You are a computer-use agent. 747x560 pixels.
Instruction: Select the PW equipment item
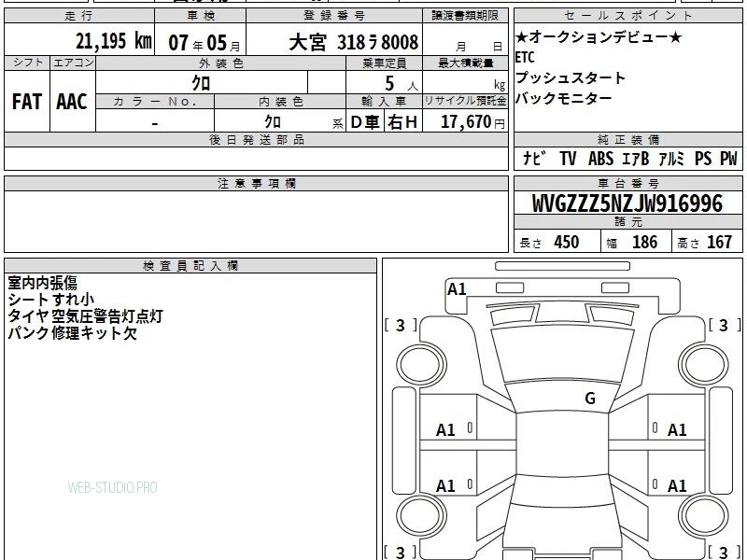(x=728, y=158)
